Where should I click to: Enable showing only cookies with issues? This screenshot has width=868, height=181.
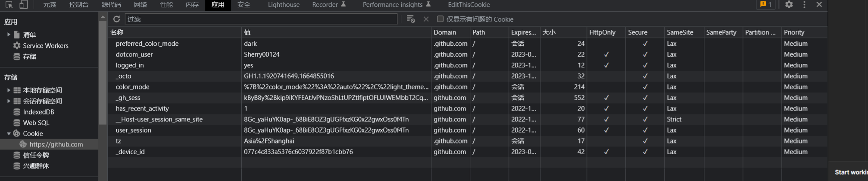[x=440, y=19]
